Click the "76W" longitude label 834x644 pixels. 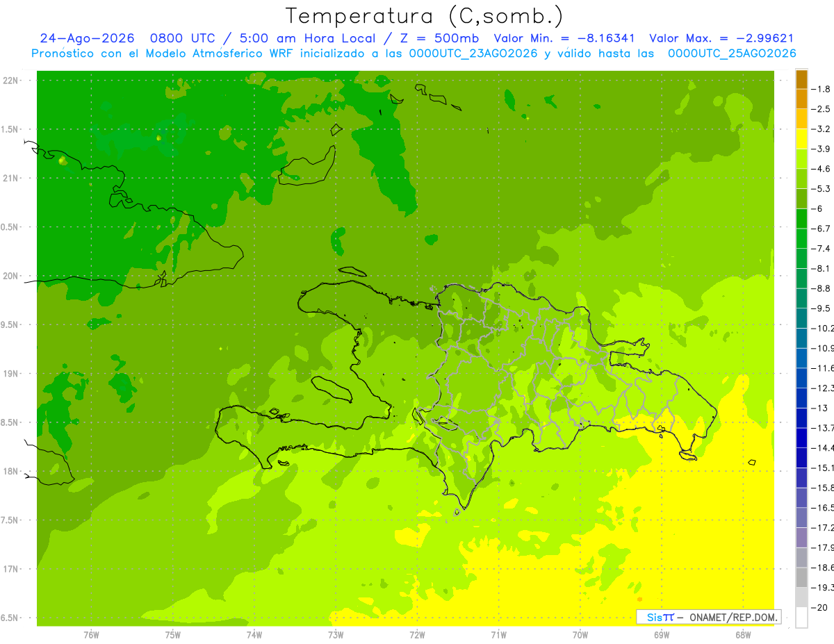tap(91, 635)
